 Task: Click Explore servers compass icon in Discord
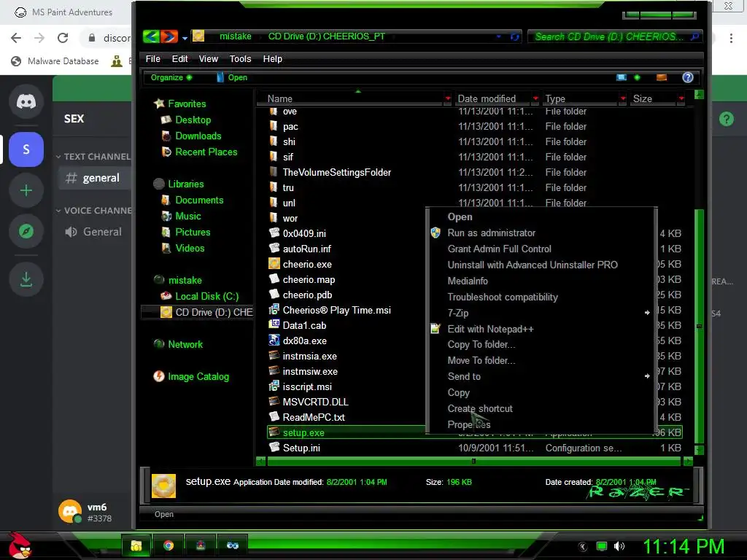[x=26, y=231]
